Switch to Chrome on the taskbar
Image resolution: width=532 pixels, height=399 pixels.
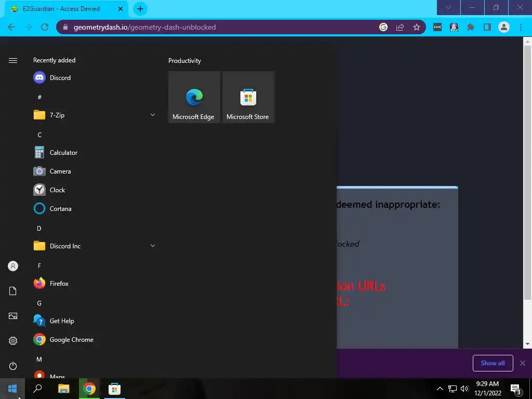(89, 389)
